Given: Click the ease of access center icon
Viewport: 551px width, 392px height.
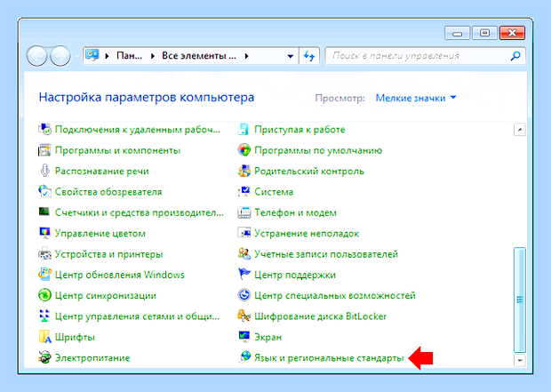Looking at the screenshot, I should pyautogui.click(x=244, y=295).
